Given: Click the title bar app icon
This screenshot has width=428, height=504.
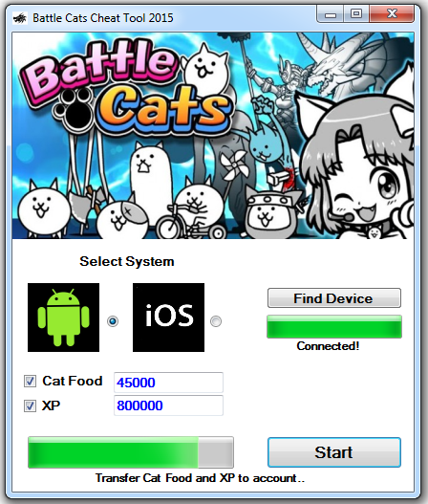Looking at the screenshot, I should 20,18.
